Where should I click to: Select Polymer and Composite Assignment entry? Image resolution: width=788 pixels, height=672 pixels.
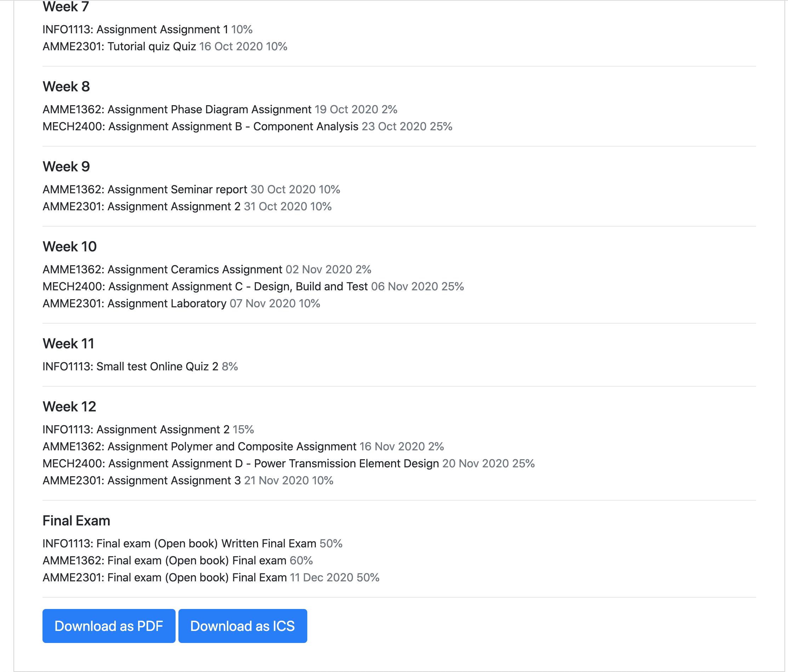[x=243, y=446]
